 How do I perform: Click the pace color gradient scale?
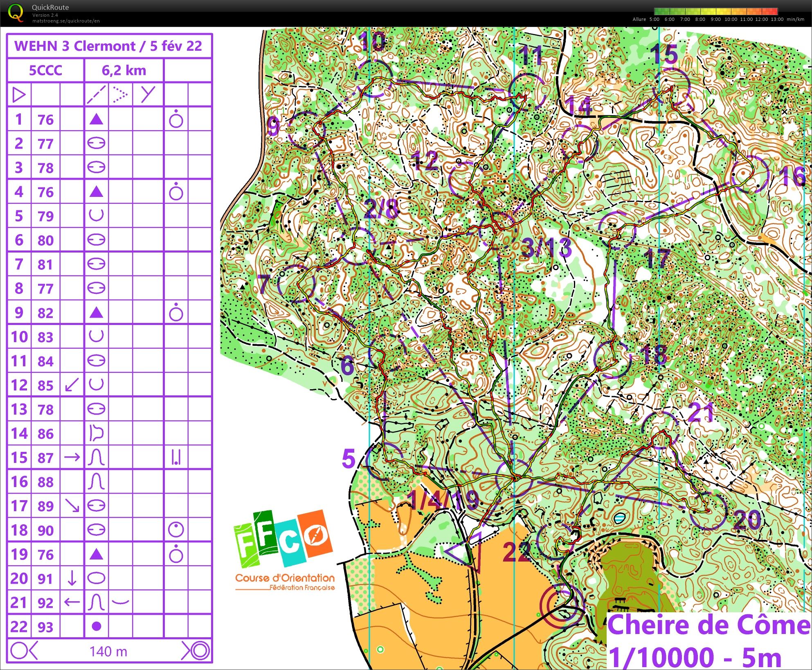(715, 11)
